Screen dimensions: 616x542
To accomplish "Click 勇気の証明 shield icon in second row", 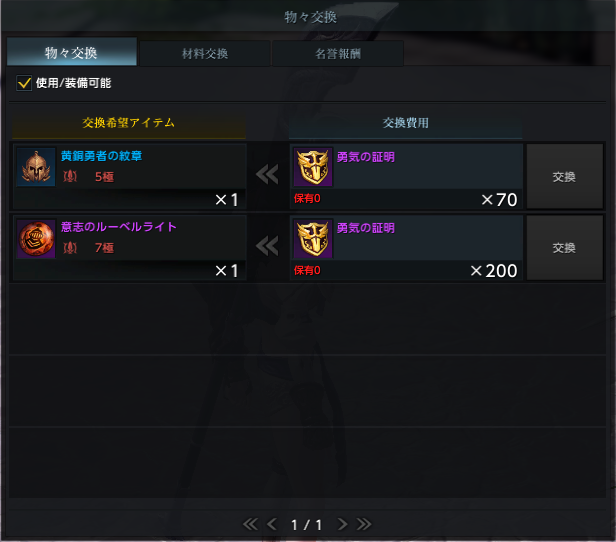I will [313, 238].
